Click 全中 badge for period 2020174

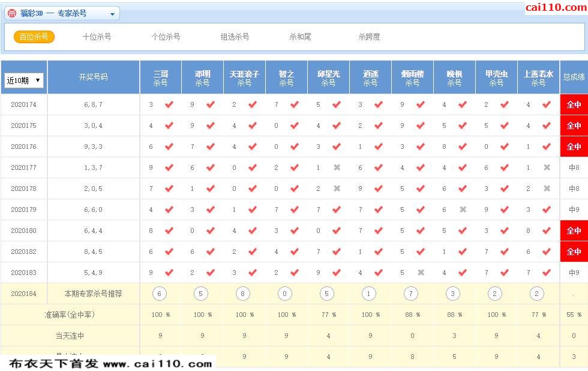pyautogui.click(x=574, y=104)
